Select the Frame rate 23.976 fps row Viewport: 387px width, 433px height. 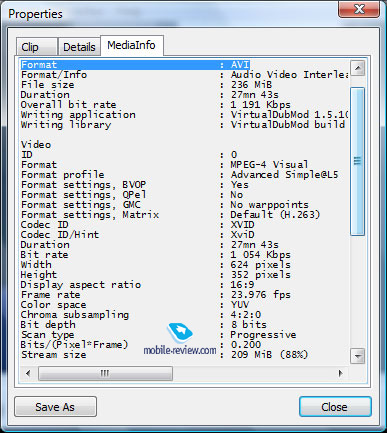coord(185,295)
